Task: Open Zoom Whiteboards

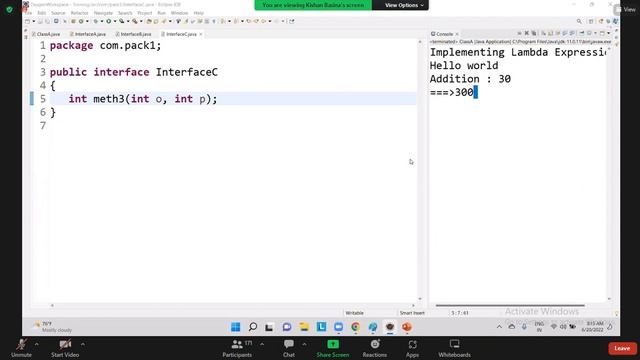Action: [x=454, y=348]
